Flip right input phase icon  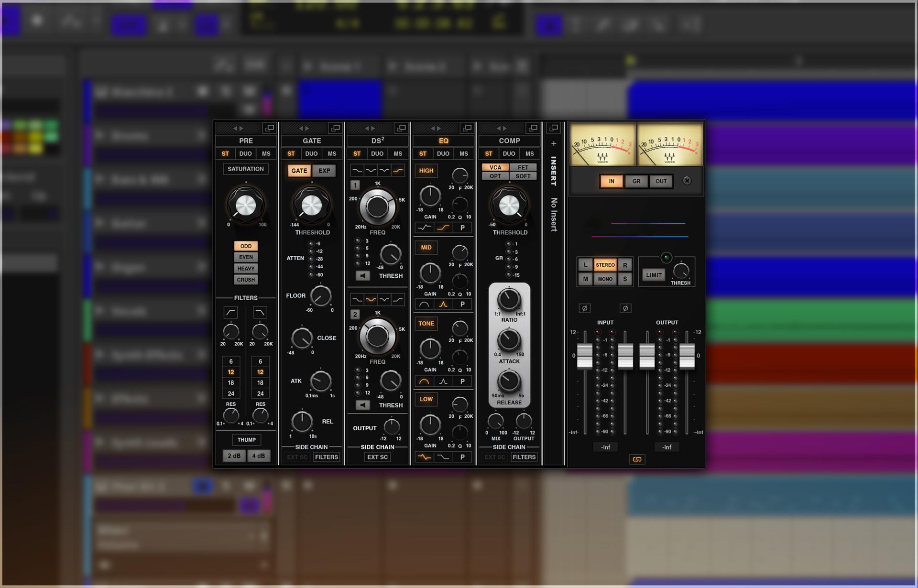point(625,308)
